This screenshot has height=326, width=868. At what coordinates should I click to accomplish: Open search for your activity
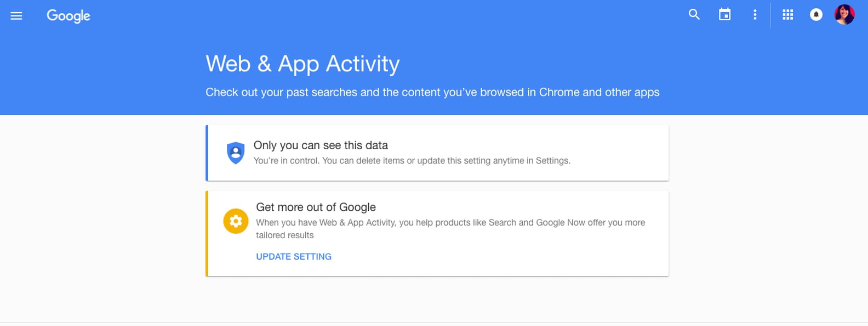(x=694, y=15)
